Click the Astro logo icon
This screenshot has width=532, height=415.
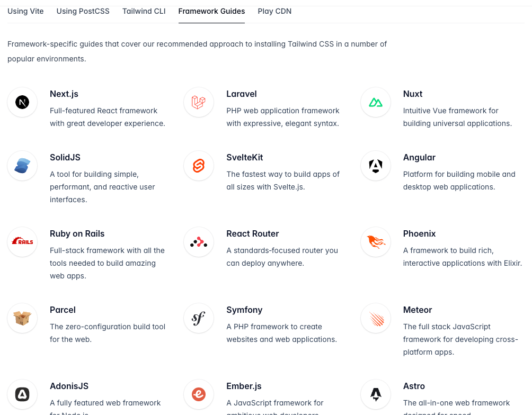pos(376,394)
